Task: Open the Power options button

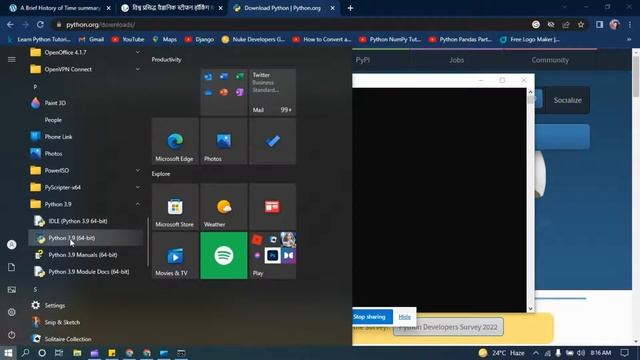Action: click(x=12, y=335)
